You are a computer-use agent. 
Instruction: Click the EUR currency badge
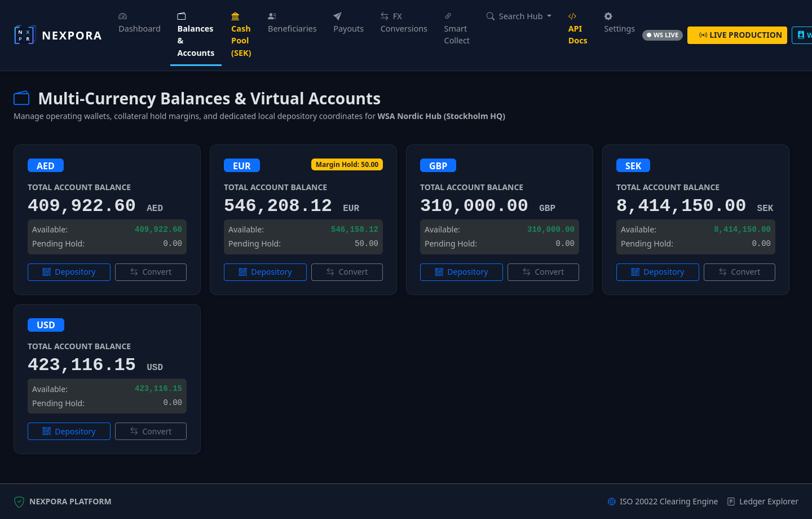(242, 165)
